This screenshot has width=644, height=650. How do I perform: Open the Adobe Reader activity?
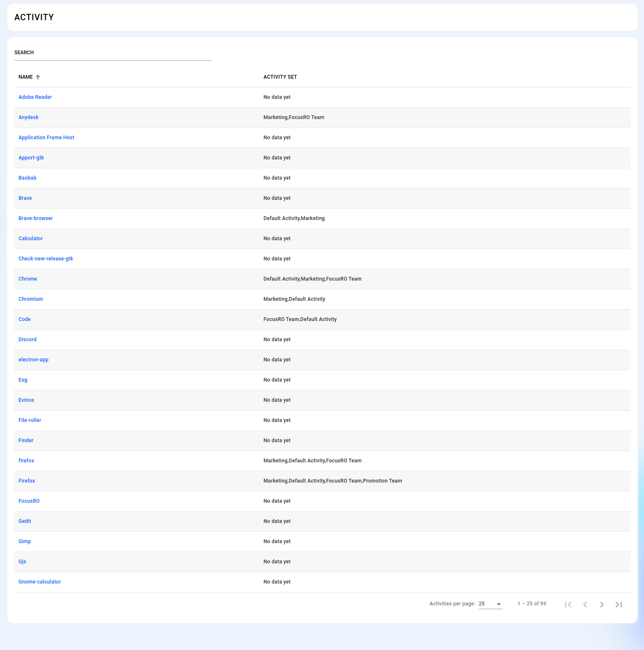click(35, 97)
